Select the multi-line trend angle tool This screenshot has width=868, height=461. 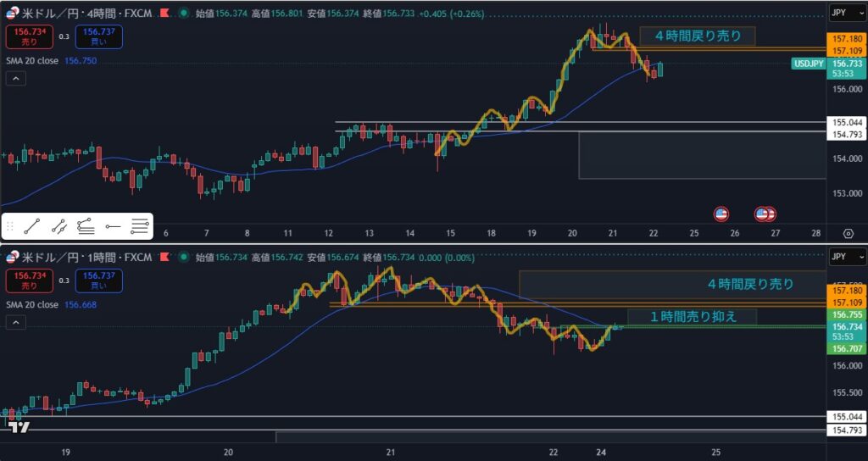[x=86, y=226]
